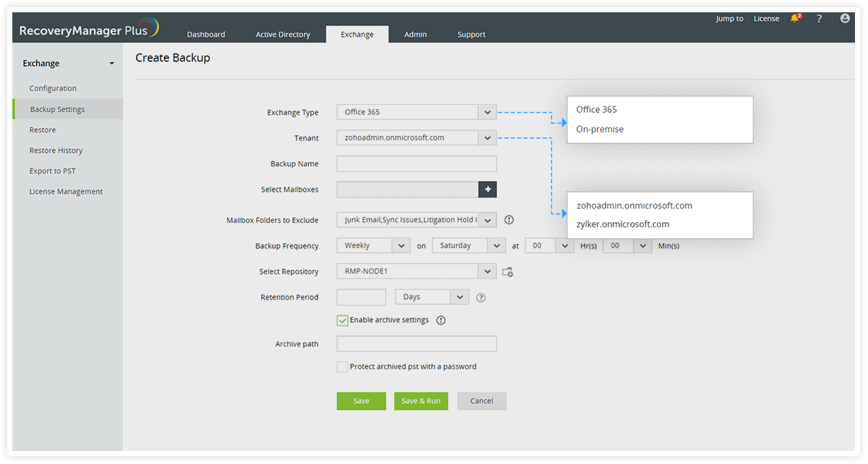Check Protect archived pst with a password
The width and height of the screenshot is (868, 464).
click(x=342, y=367)
